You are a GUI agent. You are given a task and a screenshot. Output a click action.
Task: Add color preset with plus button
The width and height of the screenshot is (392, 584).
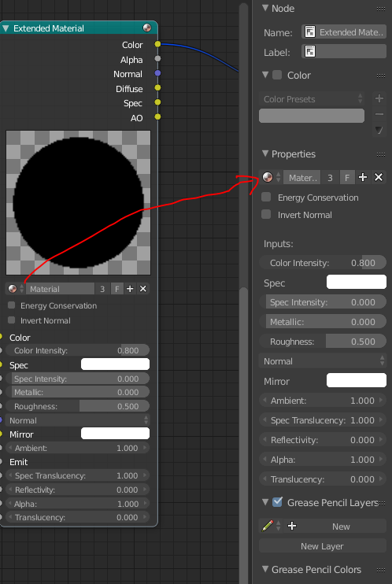[379, 98]
